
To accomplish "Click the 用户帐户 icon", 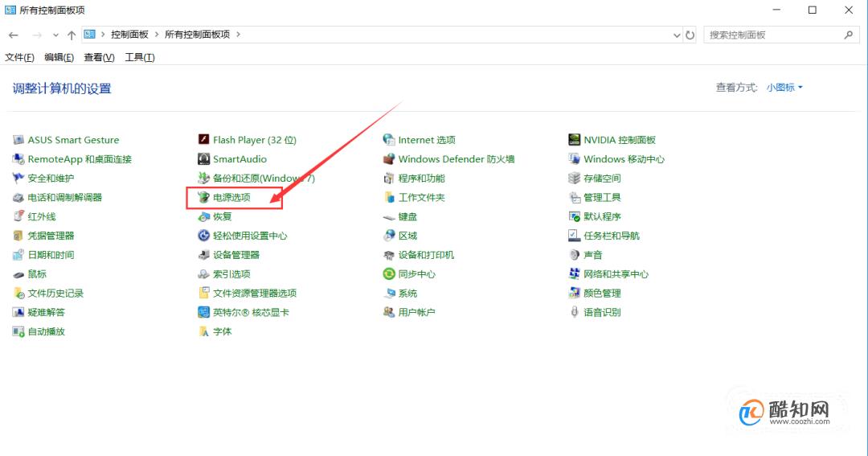I will click(x=389, y=312).
